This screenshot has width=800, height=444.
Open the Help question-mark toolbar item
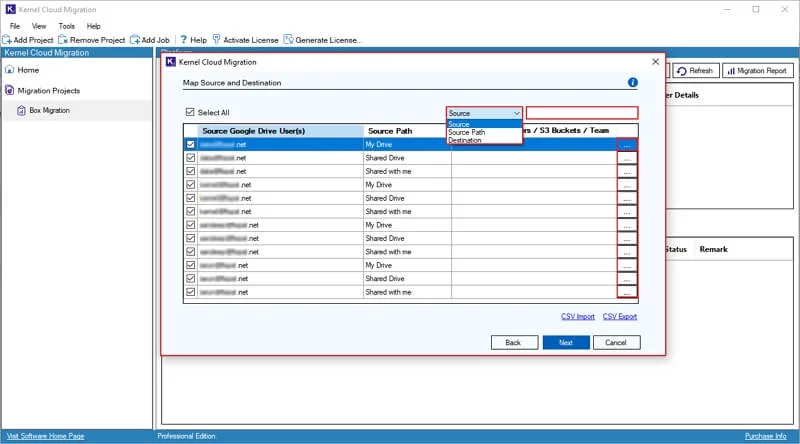click(193, 40)
